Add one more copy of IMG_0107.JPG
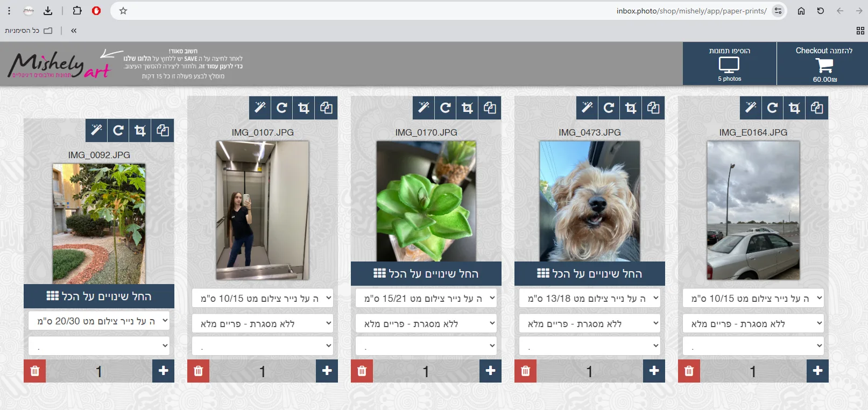 coord(327,371)
